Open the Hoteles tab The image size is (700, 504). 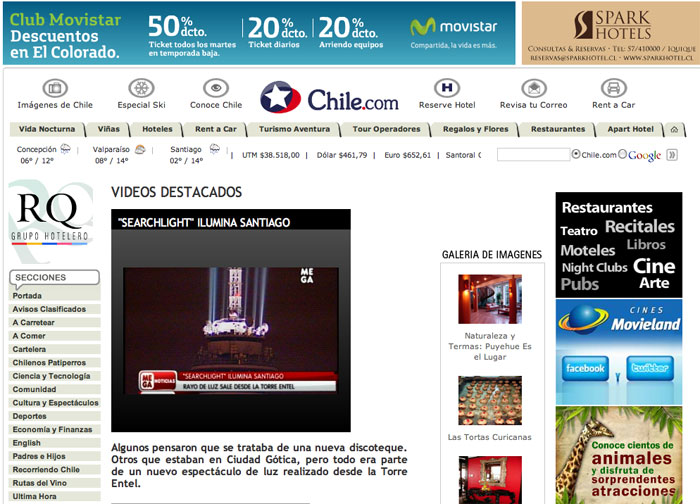tap(157, 129)
